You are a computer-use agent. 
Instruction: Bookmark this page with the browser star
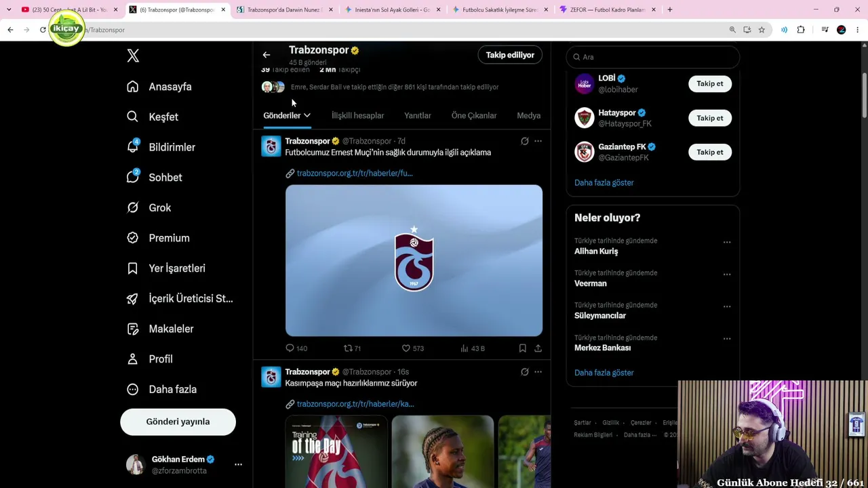(762, 30)
